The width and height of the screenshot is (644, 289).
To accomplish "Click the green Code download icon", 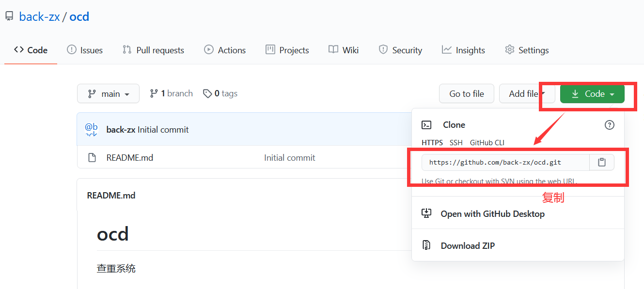I will click(x=575, y=94).
